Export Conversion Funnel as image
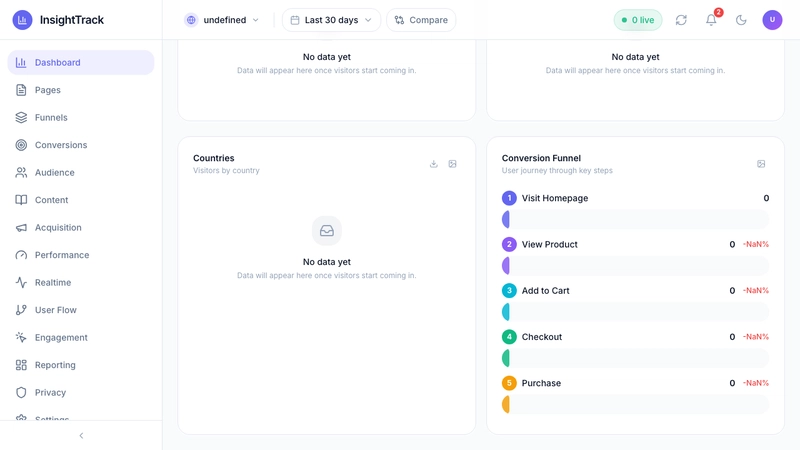The width and height of the screenshot is (800, 450). pos(761,164)
